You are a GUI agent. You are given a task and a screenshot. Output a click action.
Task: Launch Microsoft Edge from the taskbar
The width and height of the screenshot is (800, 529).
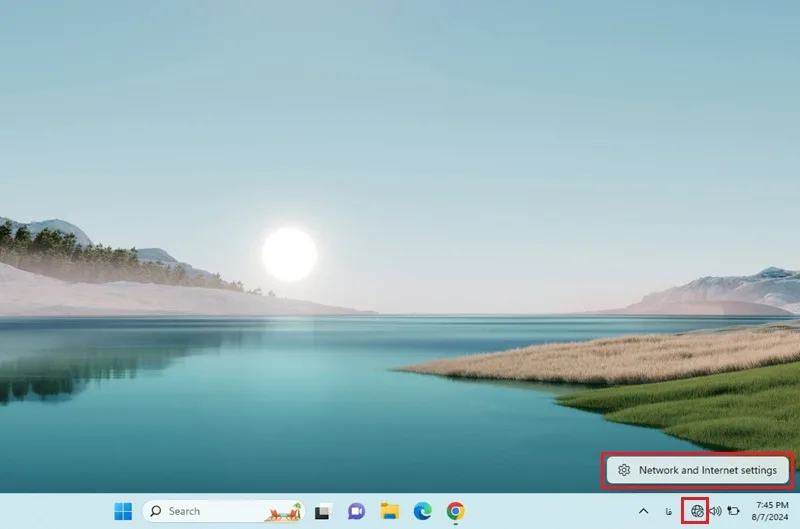[x=422, y=511]
